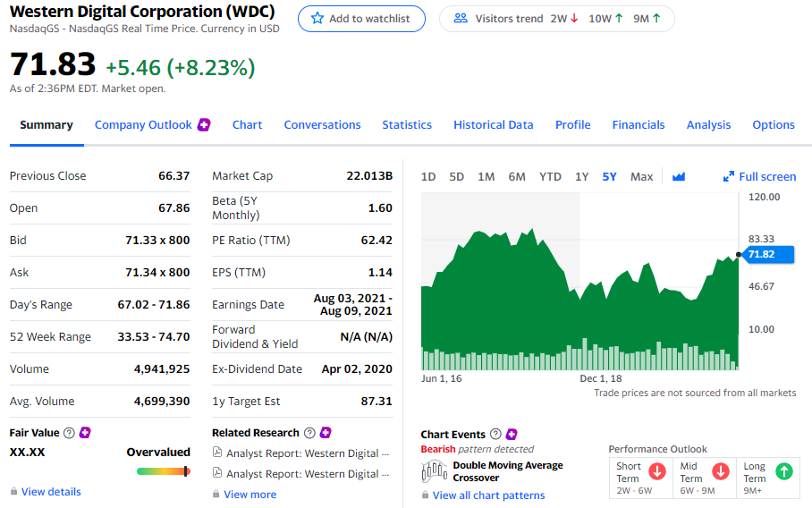The height and width of the screenshot is (508, 812).
Task: Click the Volume value 4,941,925
Action: [x=162, y=369]
